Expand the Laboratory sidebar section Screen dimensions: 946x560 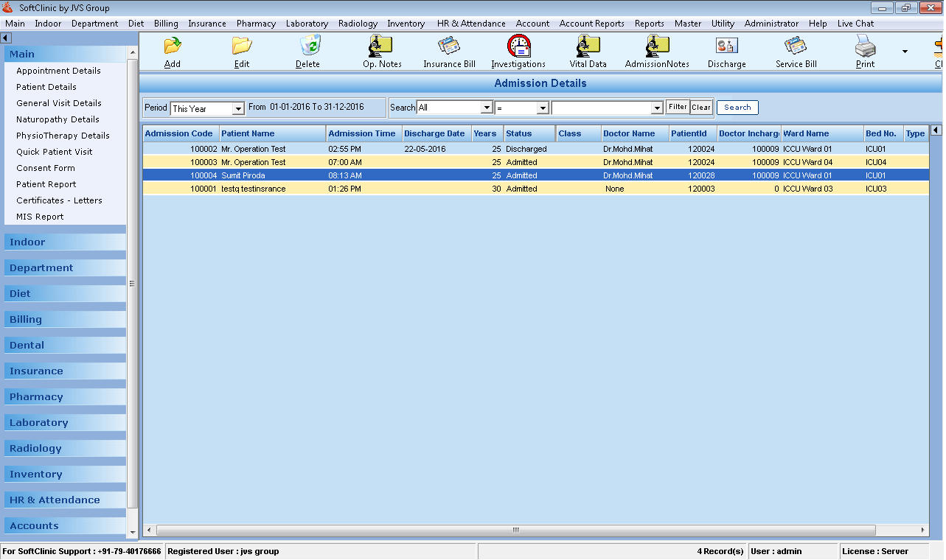tap(65, 422)
